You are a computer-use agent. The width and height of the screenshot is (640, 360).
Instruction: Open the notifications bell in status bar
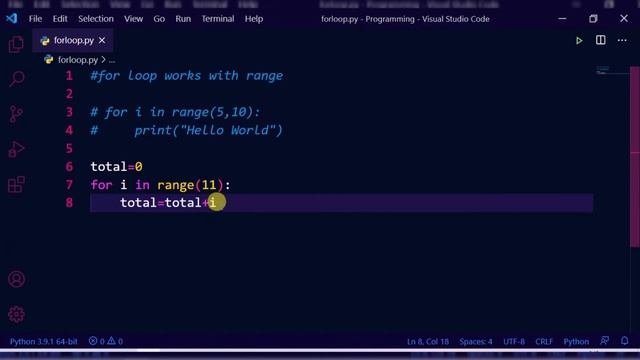click(624, 341)
